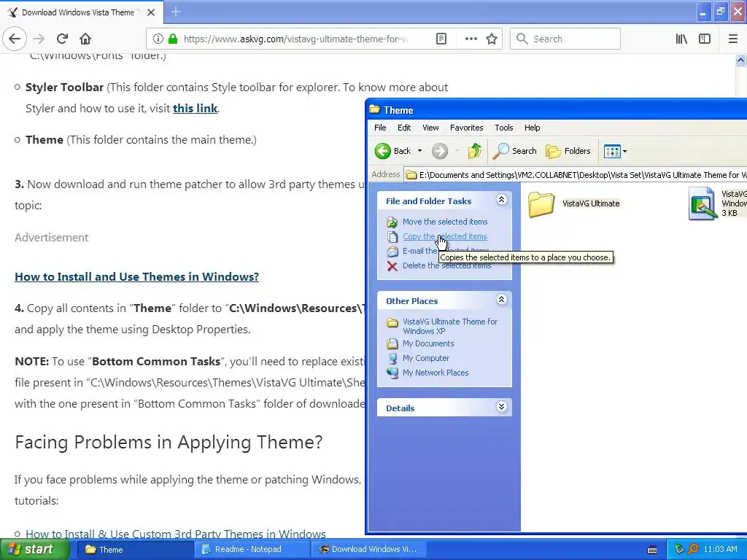The width and height of the screenshot is (747, 560).
Task: Open new tab with plus button
Action: point(176,12)
